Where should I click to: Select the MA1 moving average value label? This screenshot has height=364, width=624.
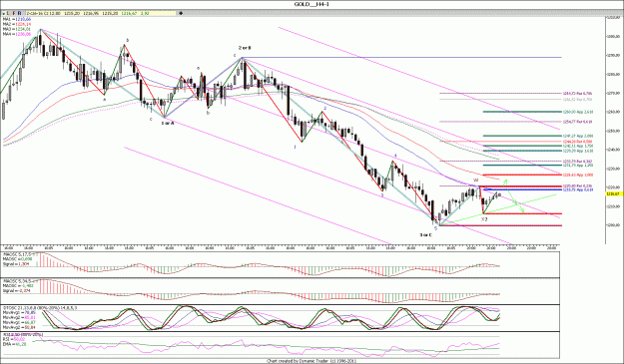17,19
